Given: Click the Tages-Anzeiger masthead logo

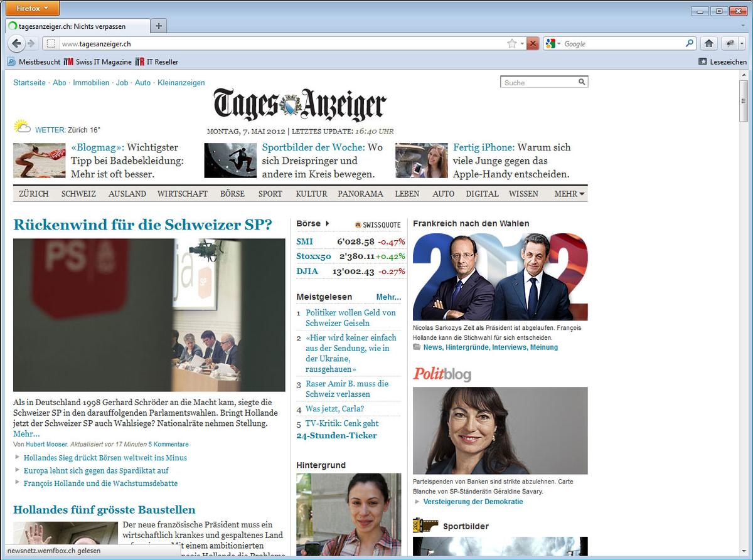Looking at the screenshot, I should [x=300, y=104].
